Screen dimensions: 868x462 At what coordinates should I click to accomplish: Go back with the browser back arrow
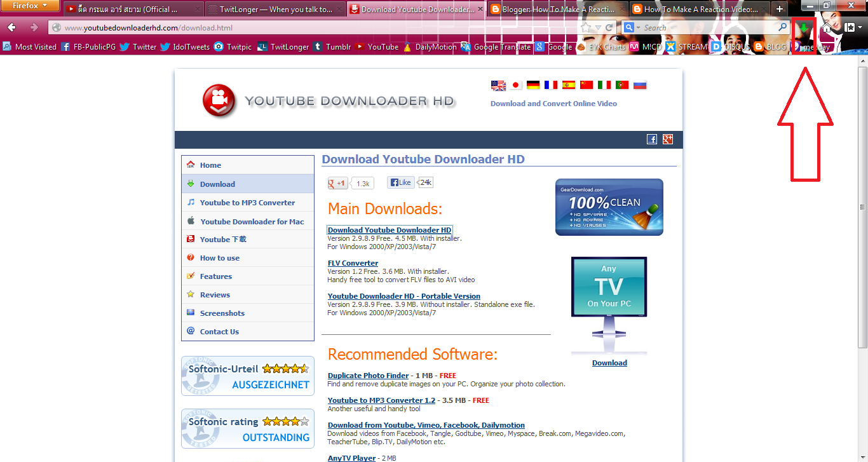[x=11, y=27]
